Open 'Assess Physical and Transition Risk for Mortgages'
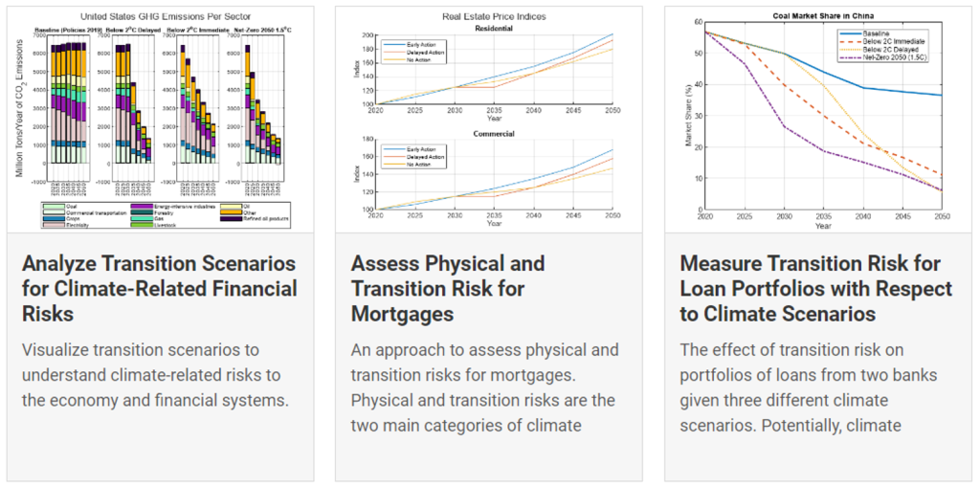This screenshot has width=980, height=486. [448, 288]
